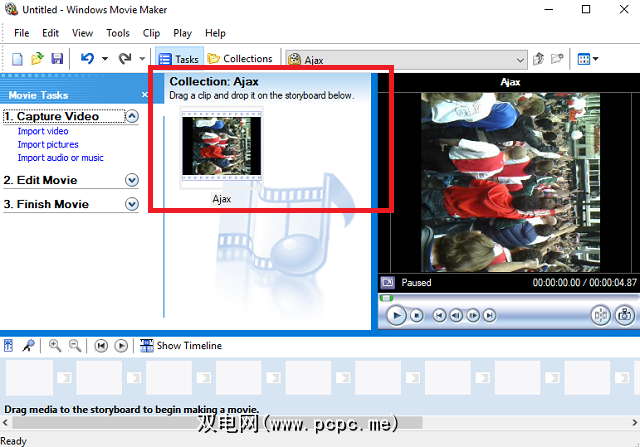Toggle the Tasks pane button

tap(178, 59)
